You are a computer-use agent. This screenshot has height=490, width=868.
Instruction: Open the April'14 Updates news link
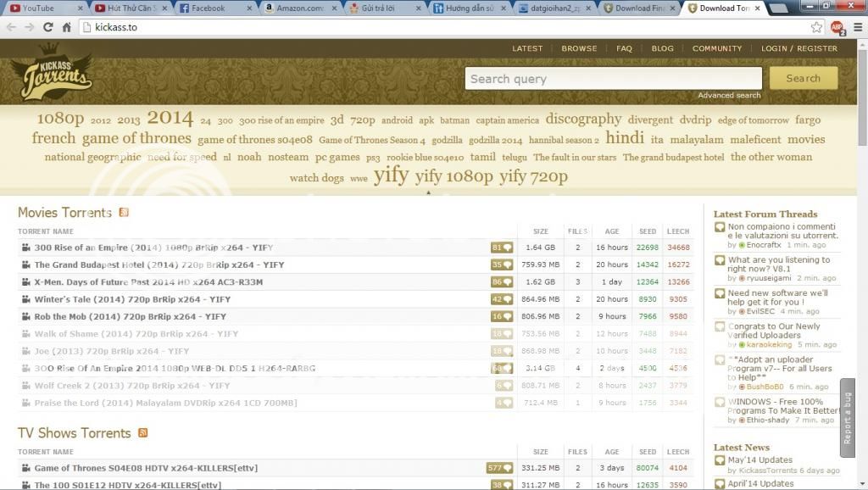[760, 483]
